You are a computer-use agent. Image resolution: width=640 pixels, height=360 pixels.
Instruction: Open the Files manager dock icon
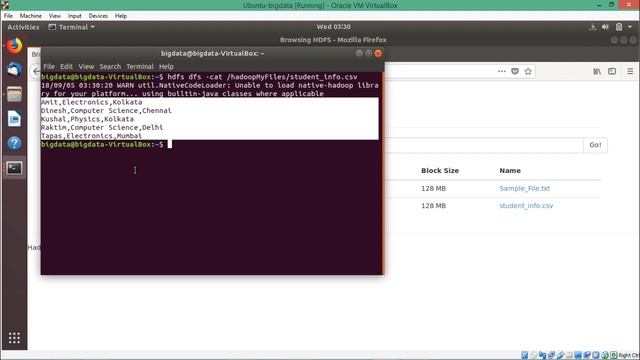(14, 94)
